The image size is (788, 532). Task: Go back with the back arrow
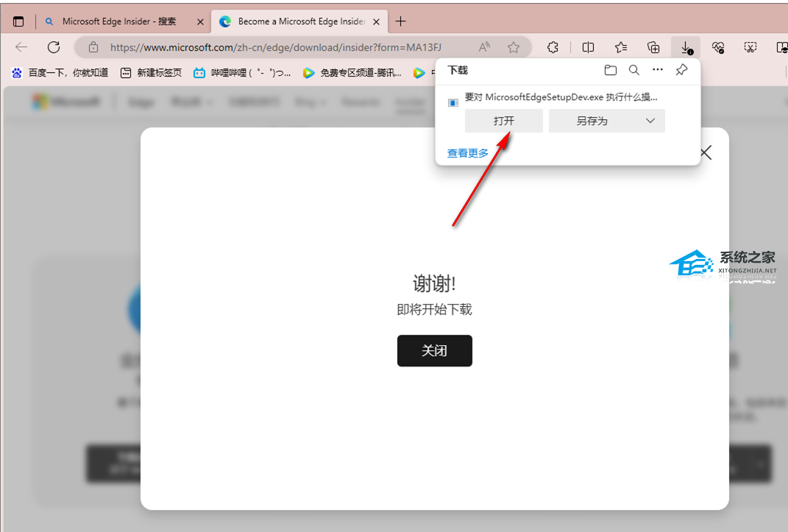[21, 47]
